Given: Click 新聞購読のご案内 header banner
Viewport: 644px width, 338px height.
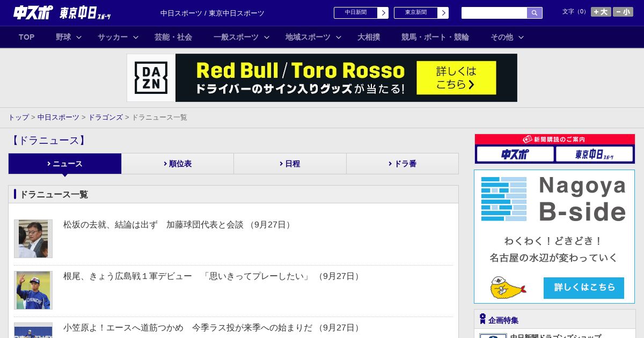Looking at the screenshot, I should (x=555, y=139).
